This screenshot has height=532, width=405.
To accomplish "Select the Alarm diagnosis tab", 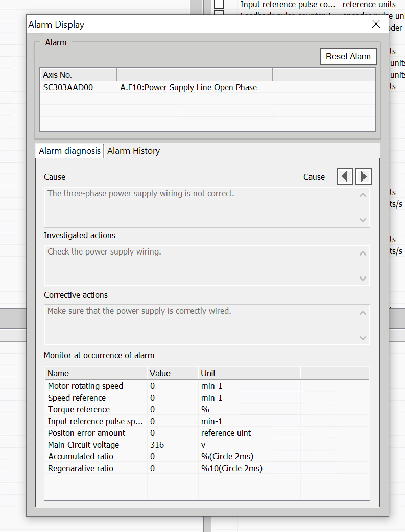I will pos(69,151).
